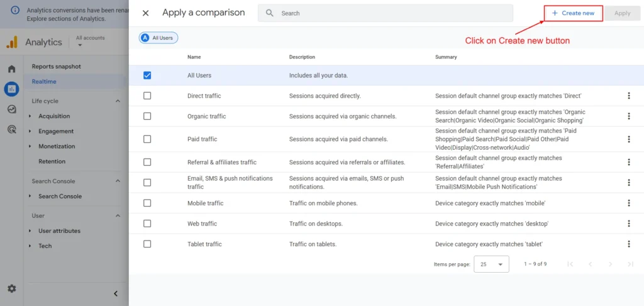This screenshot has width=644, height=306.
Task: Uncheck the All Users comparison
Action: pos(147,76)
